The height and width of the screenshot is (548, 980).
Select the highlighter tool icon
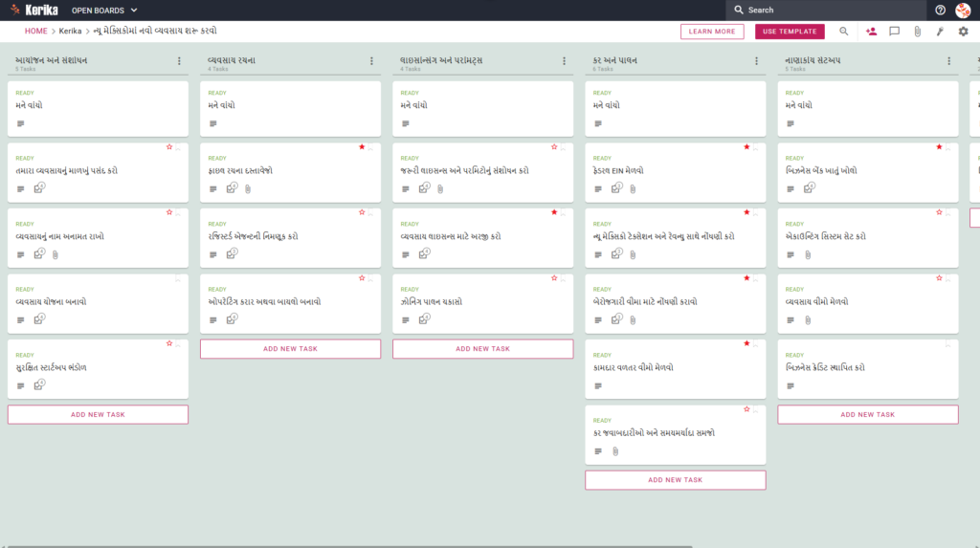tap(940, 32)
